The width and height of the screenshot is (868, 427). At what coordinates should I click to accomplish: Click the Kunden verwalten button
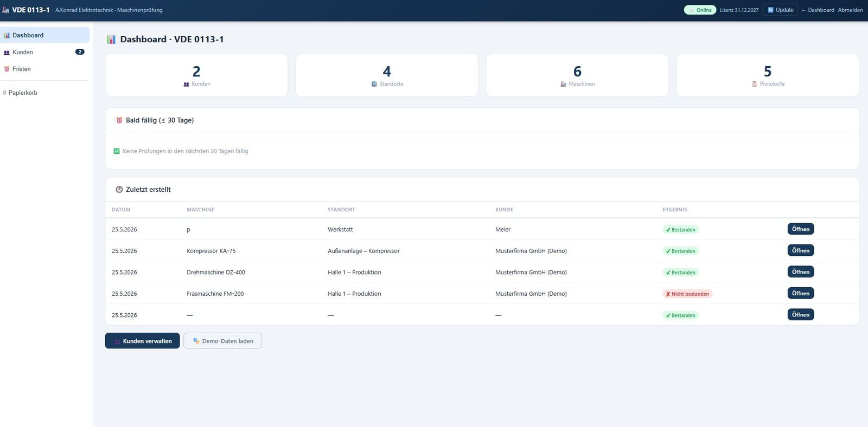(x=142, y=341)
